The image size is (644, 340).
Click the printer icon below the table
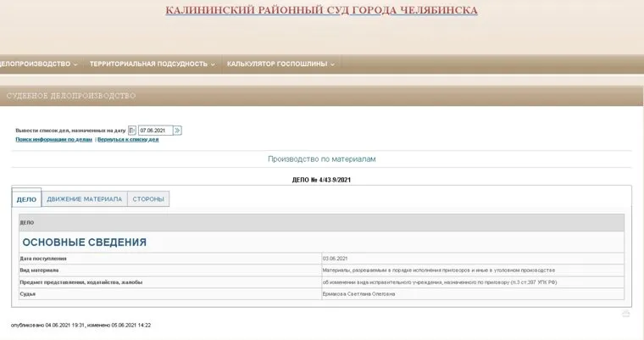625,313
